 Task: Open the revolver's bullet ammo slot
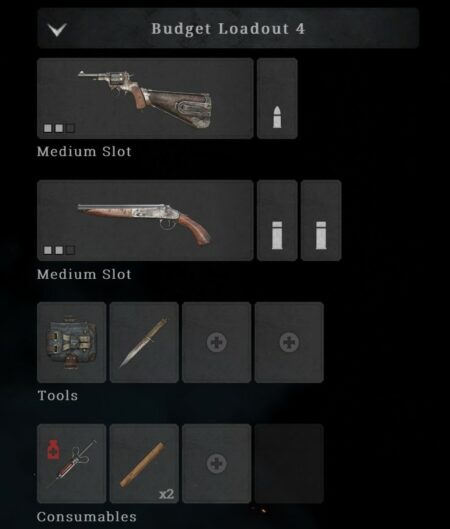tap(277, 98)
